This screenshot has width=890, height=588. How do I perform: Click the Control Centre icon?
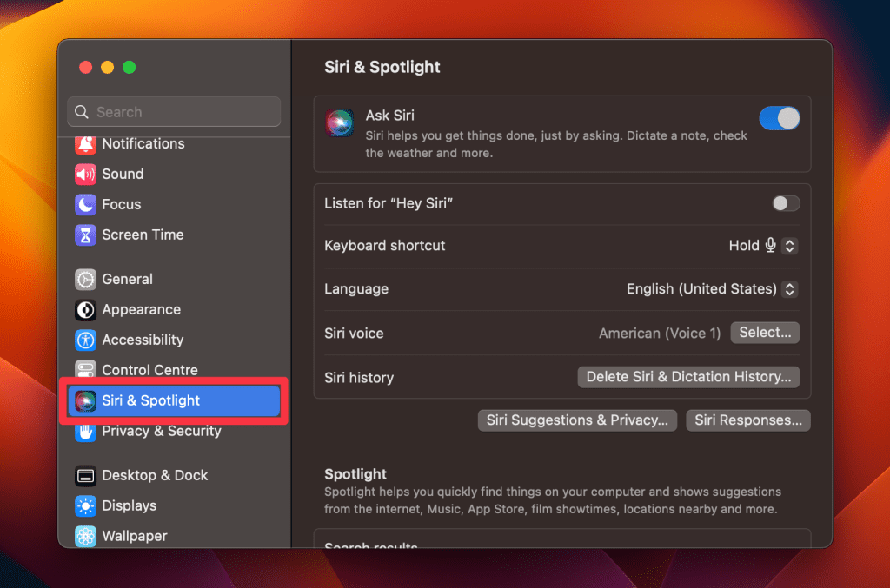[x=85, y=371]
